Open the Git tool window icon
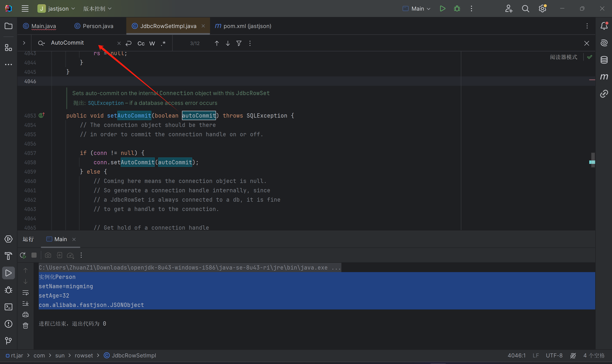This screenshot has width=612, height=364. (x=8, y=340)
